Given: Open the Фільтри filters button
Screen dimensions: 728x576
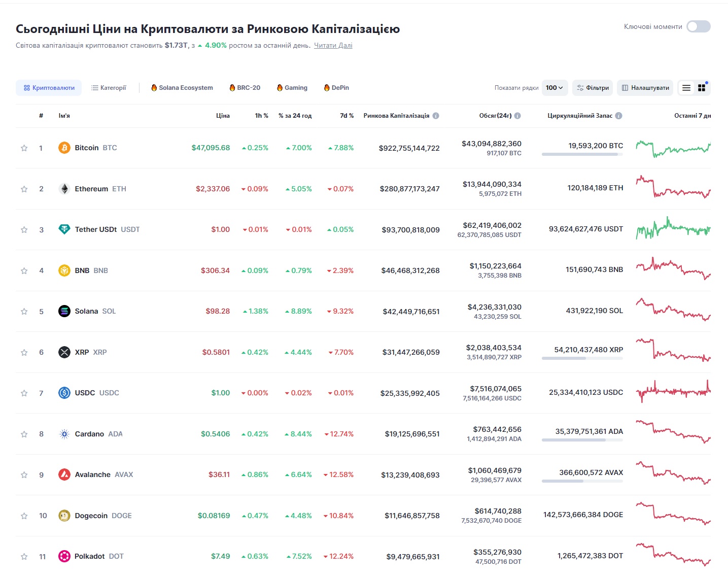Looking at the screenshot, I should [x=593, y=88].
